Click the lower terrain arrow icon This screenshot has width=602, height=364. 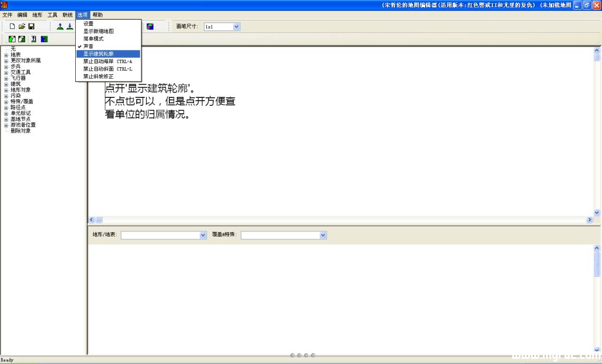[x=70, y=27]
